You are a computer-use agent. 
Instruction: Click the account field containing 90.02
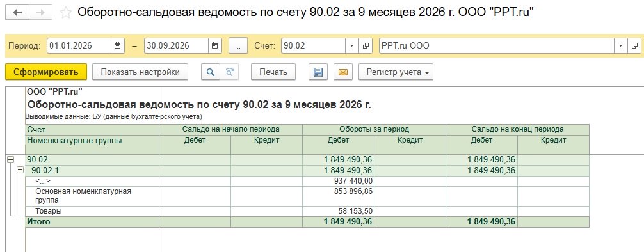coord(314,45)
